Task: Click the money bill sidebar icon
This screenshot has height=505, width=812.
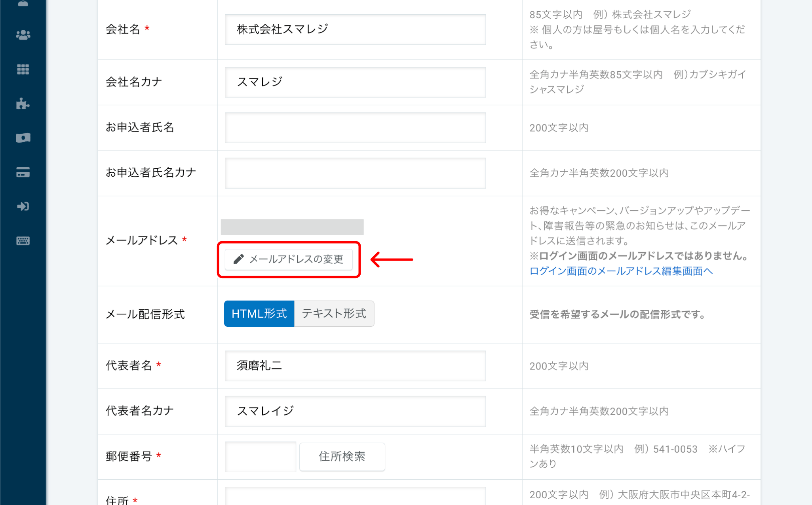Action: pyautogui.click(x=23, y=138)
